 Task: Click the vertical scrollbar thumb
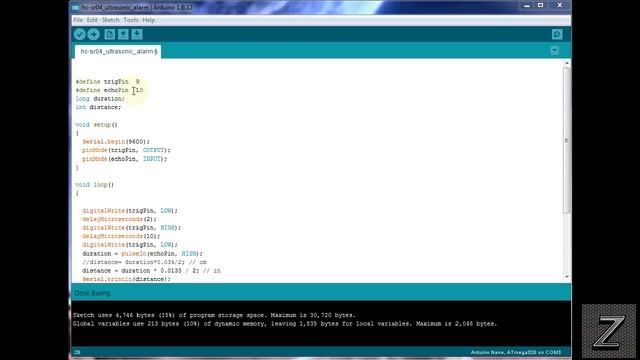567,140
